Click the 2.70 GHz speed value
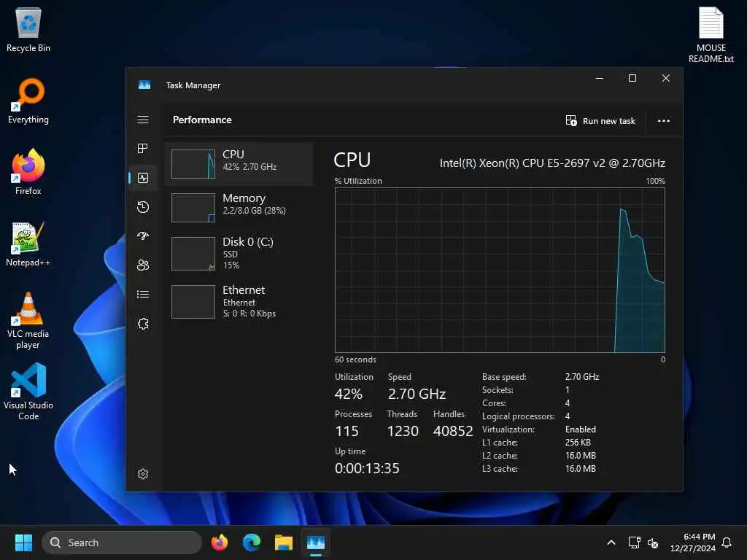Image resolution: width=747 pixels, height=560 pixels. 417,394
